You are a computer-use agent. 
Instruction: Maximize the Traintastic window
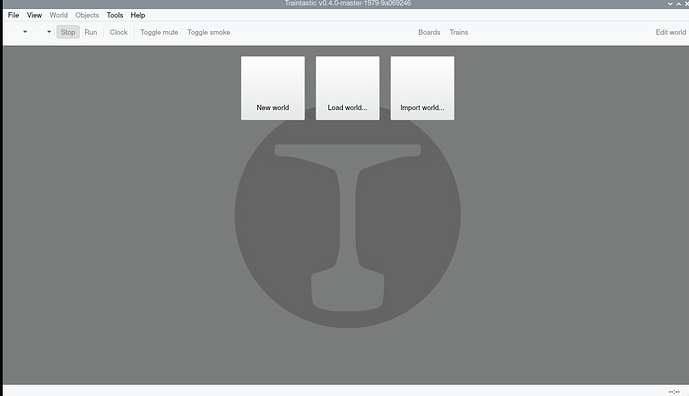(x=678, y=4)
